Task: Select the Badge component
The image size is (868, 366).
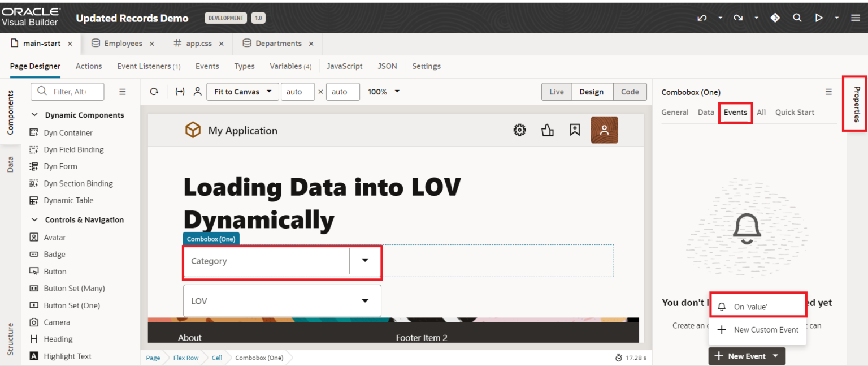Action: [54, 255]
